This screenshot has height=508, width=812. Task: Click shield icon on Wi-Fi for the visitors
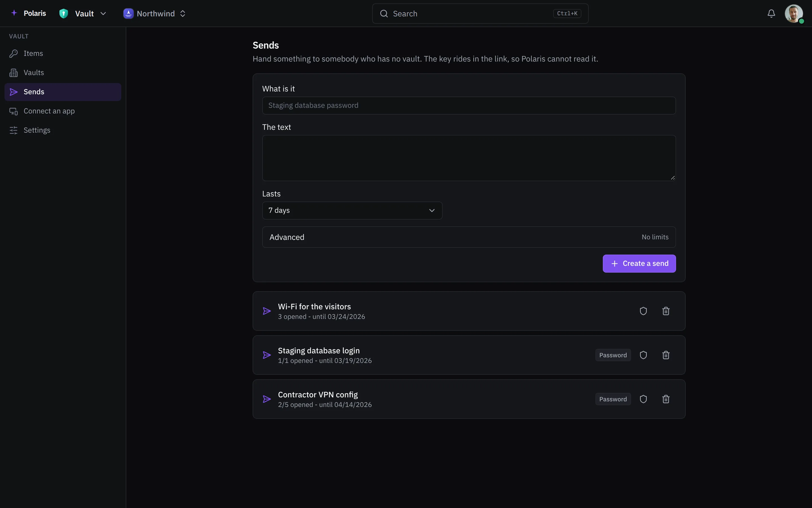[x=643, y=311]
